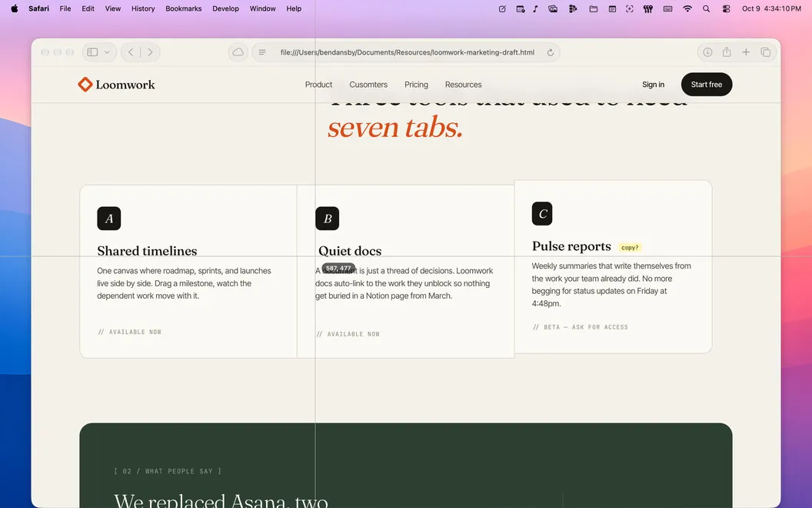Show the Safari sidebar

(93, 52)
